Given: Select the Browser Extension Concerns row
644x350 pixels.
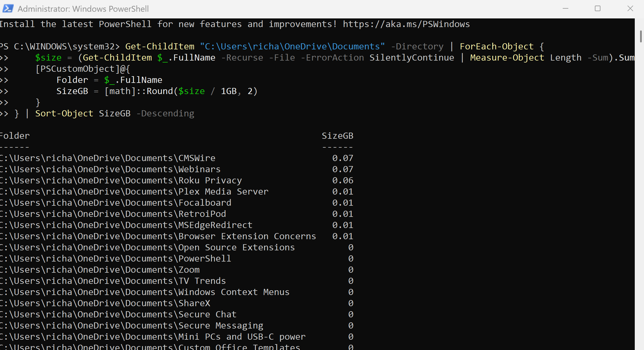Looking at the screenshot, I should [x=177, y=236].
